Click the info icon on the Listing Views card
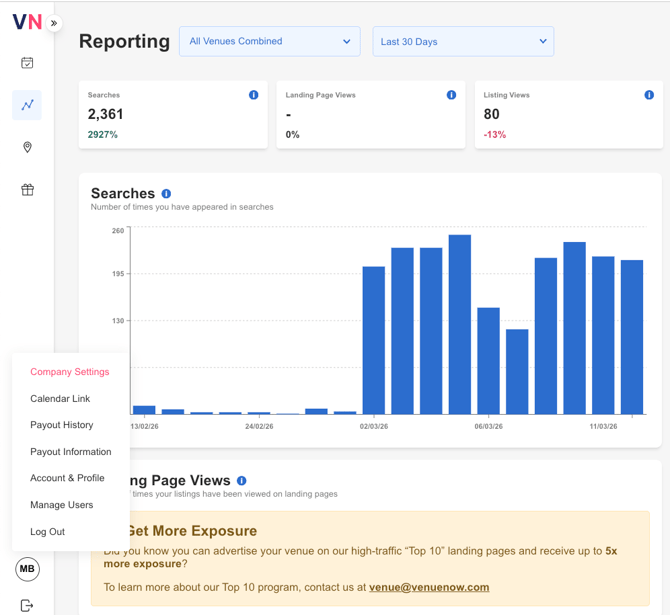 click(x=649, y=95)
